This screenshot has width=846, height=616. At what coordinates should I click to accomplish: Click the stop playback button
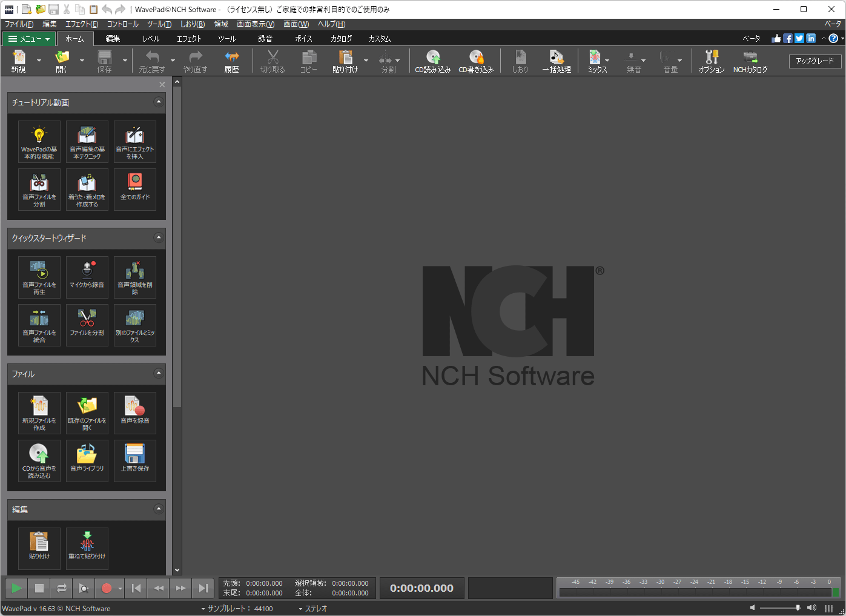tap(39, 588)
